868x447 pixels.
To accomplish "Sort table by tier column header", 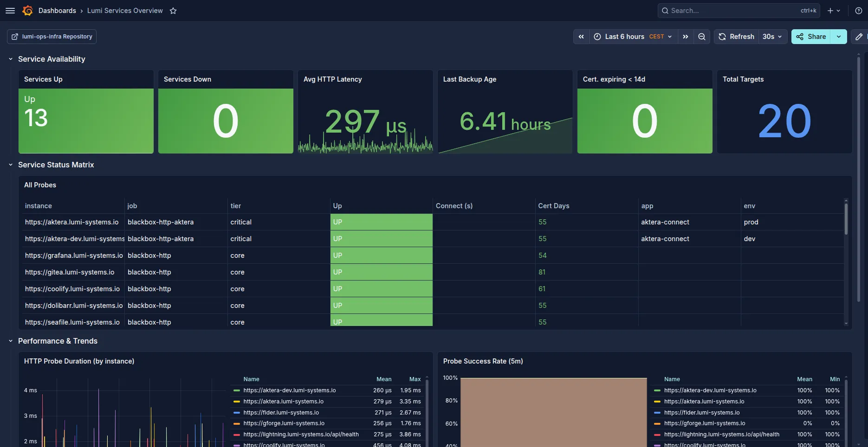I will pos(236,206).
